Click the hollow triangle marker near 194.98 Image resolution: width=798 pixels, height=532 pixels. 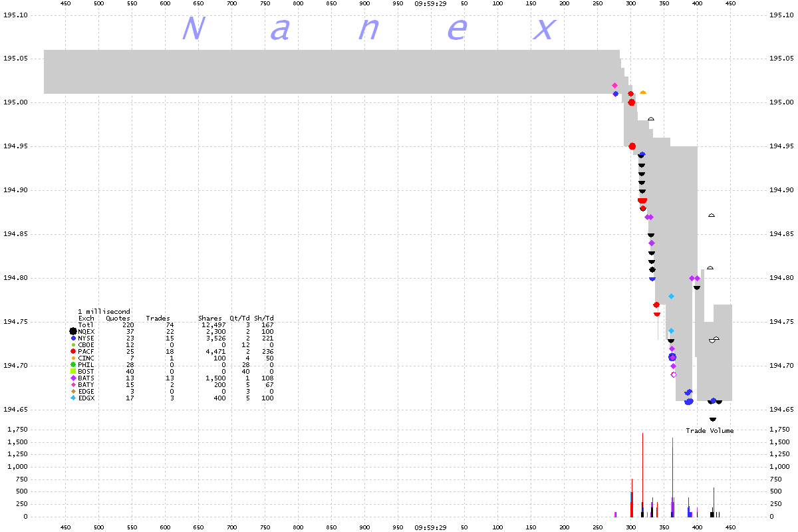click(x=651, y=119)
